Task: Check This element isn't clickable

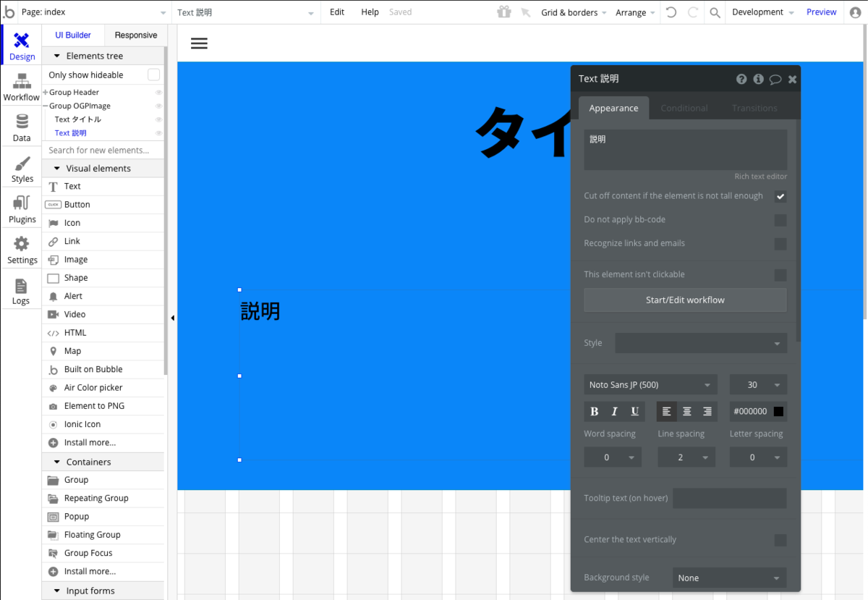Action: pyautogui.click(x=780, y=275)
